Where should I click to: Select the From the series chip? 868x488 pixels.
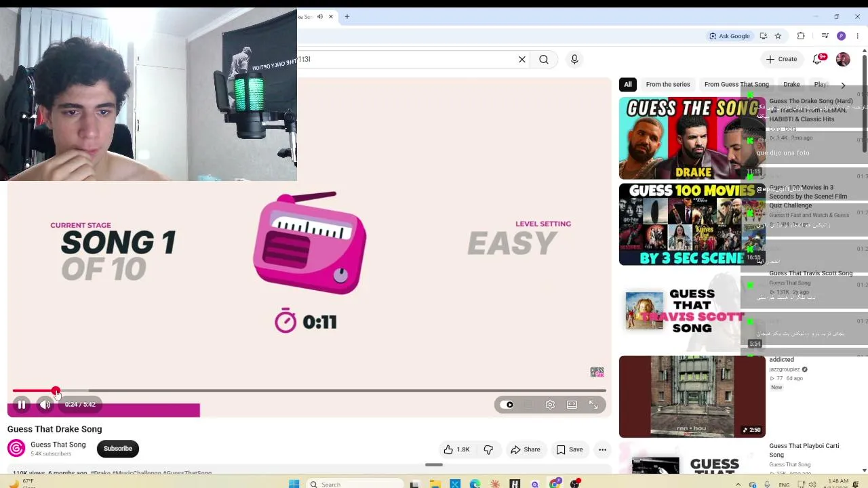point(668,85)
